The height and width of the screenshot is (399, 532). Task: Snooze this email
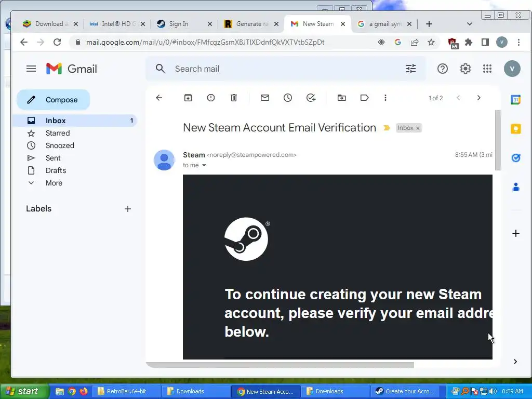pyautogui.click(x=288, y=98)
